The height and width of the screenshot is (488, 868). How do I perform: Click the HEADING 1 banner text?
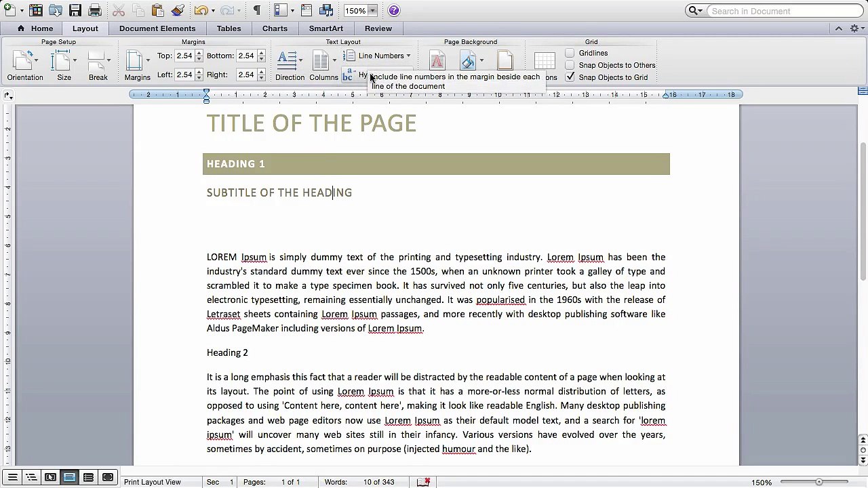[236, 164]
